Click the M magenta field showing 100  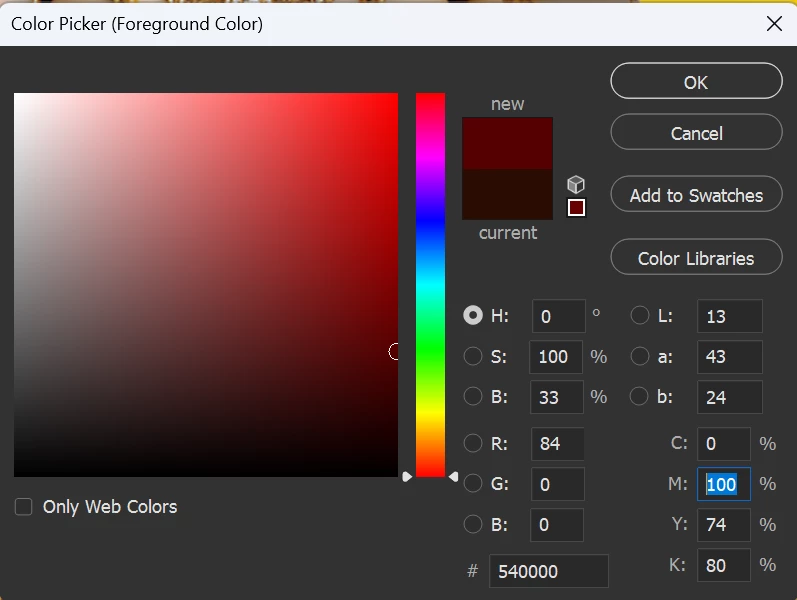point(723,484)
